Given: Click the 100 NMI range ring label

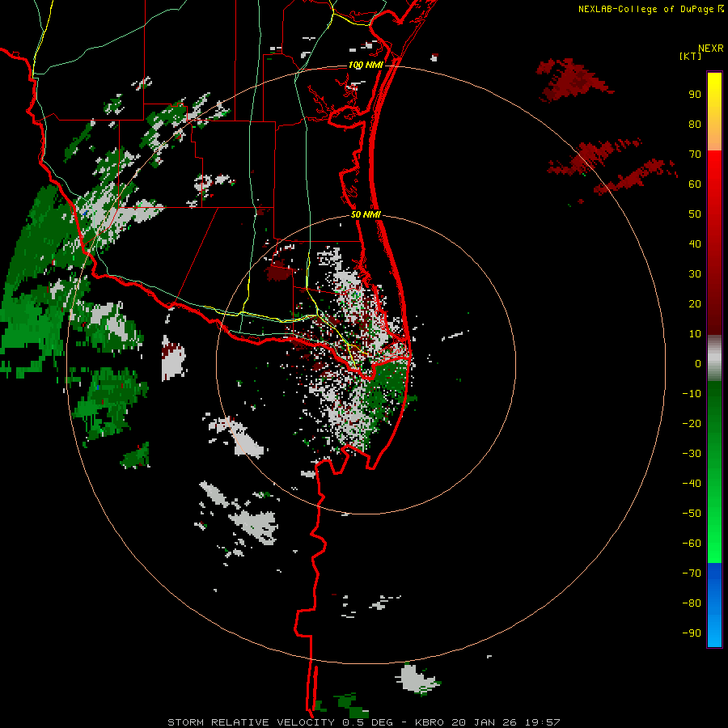Looking at the screenshot, I should (366, 65).
